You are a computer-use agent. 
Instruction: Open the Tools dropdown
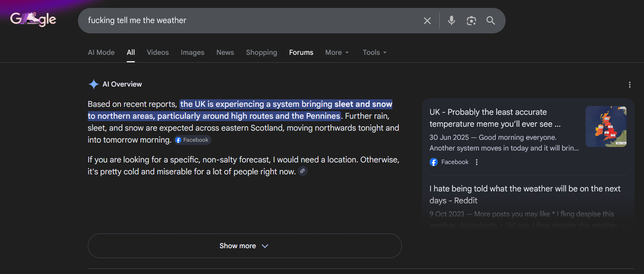[374, 52]
